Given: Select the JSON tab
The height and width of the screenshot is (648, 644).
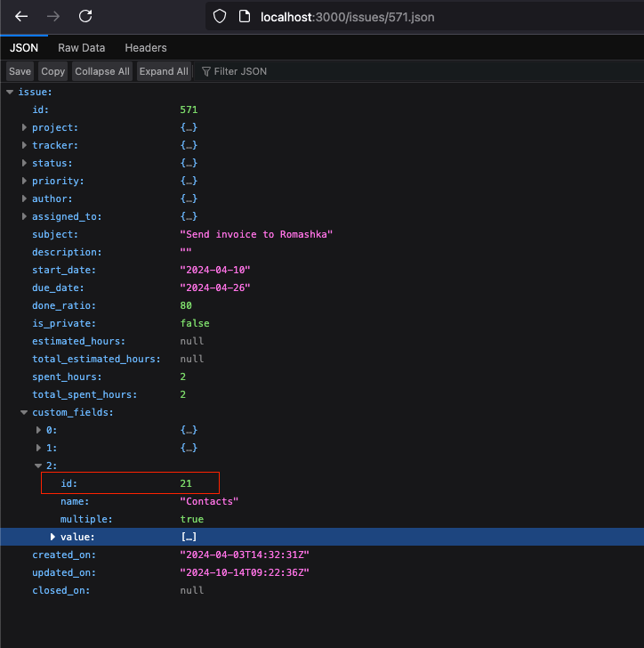Looking at the screenshot, I should click(x=24, y=48).
